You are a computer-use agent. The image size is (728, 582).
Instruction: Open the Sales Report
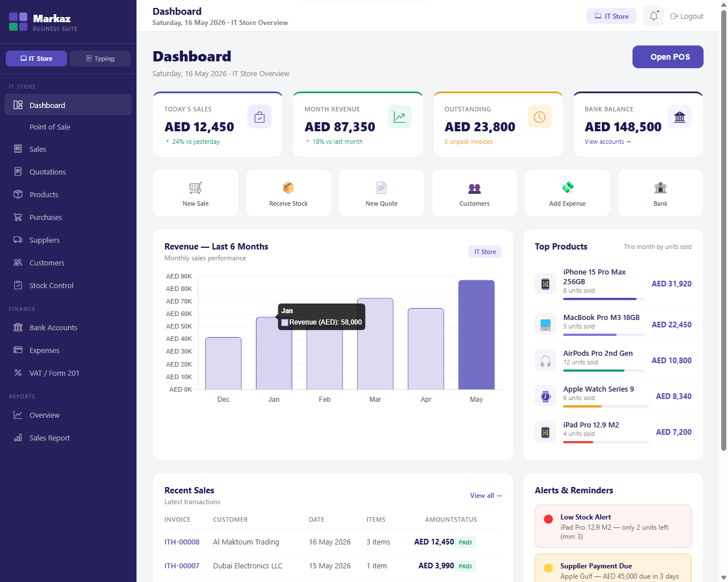68,438
